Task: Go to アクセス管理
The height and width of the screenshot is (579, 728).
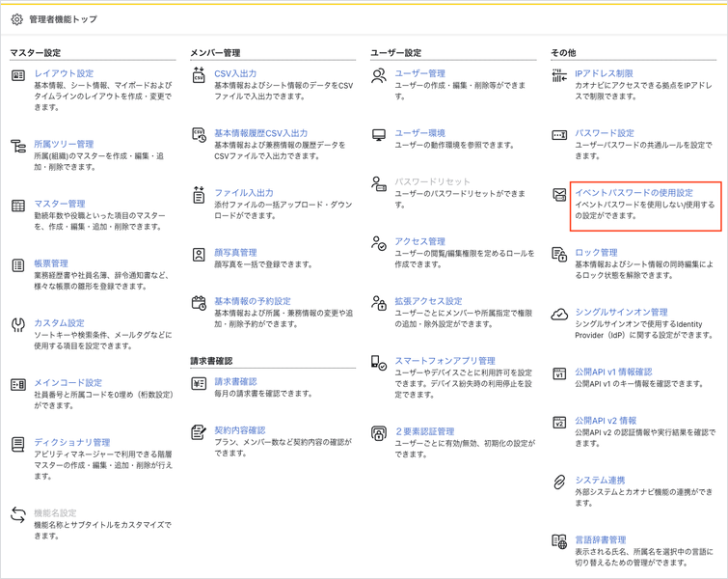Action: [420, 241]
